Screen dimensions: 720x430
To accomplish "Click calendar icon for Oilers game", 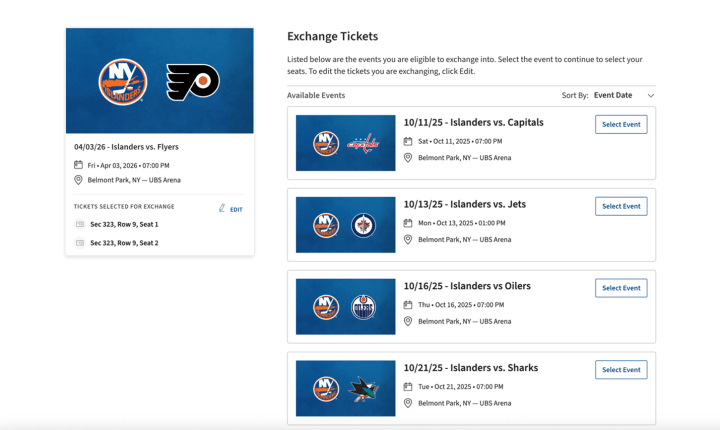I will coord(408,305).
